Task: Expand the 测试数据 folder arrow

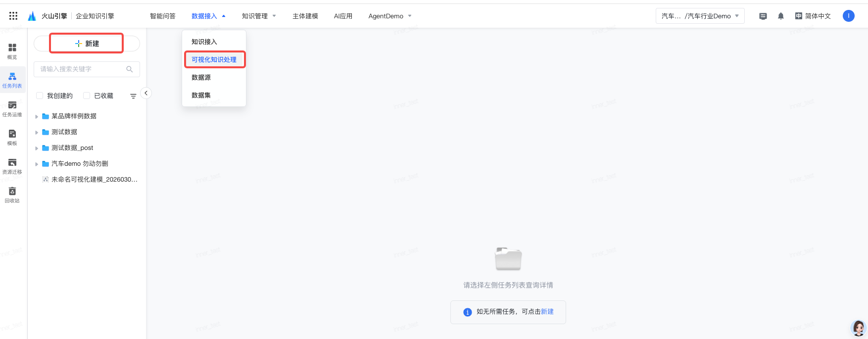Action: click(37, 133)
